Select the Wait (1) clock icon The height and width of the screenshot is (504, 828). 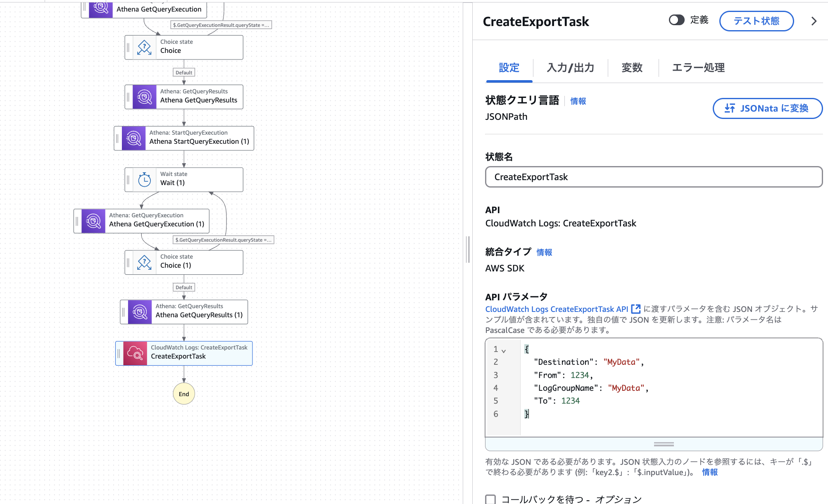pyautogui.click(x=144, y=180)
